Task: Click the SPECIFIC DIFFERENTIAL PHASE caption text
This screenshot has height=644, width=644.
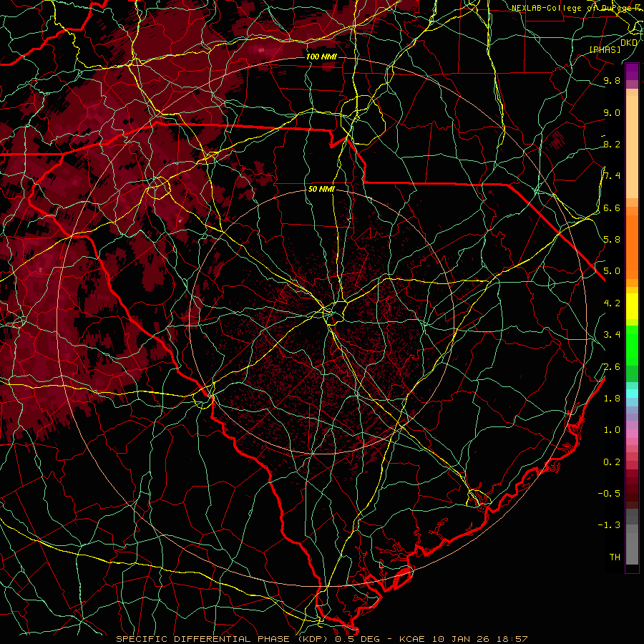Action: click(203, 639)
